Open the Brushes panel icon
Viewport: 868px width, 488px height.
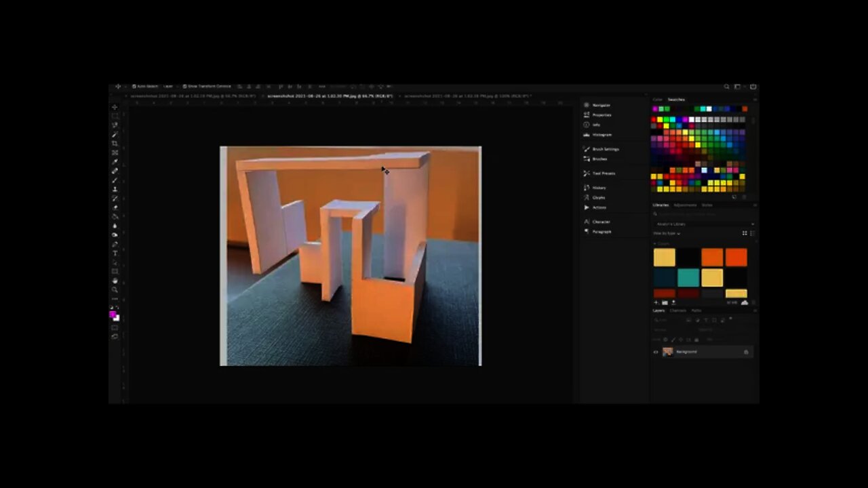[587, 159]
